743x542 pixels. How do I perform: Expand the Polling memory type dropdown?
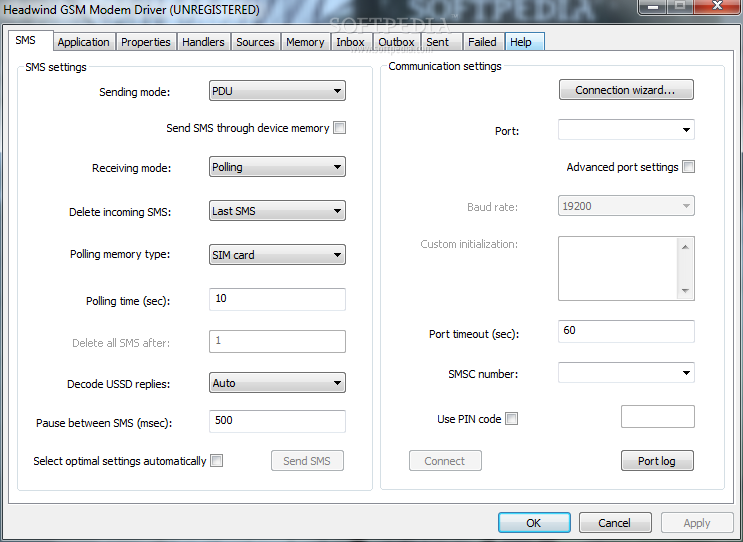click(277, 254)
